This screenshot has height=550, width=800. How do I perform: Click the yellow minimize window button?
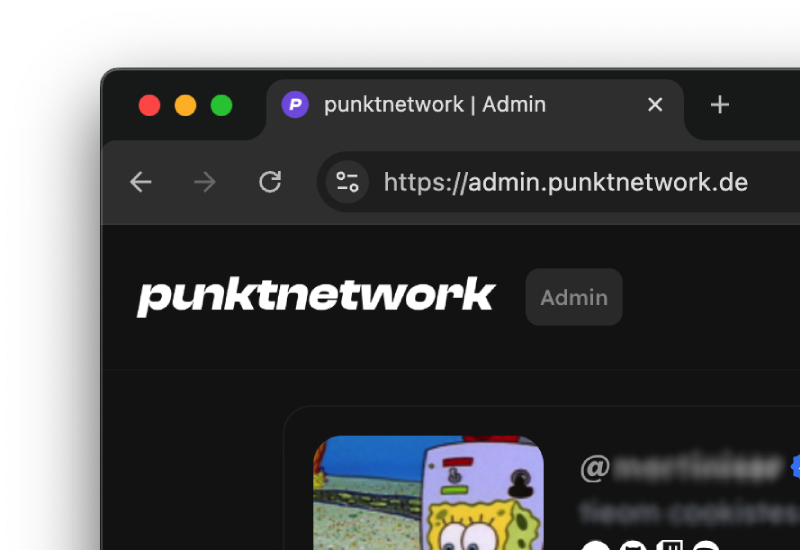click(x=185, y=105)
